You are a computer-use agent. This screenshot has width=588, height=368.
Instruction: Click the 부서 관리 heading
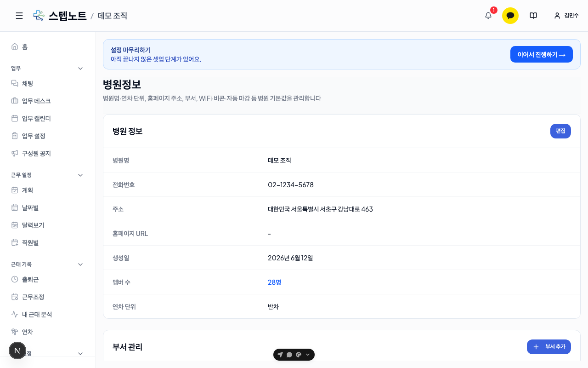tap(127, 347)
